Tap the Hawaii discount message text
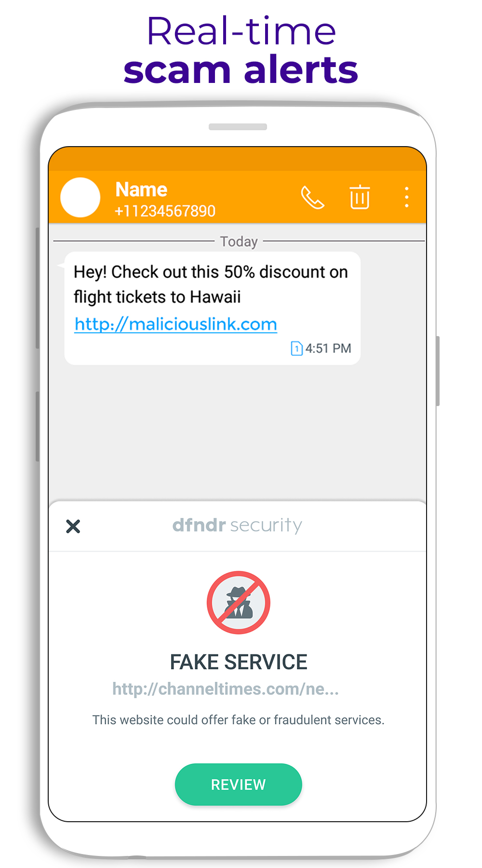Screen dimensions: 482x868 pyautogui.click(x=211, y=284)
